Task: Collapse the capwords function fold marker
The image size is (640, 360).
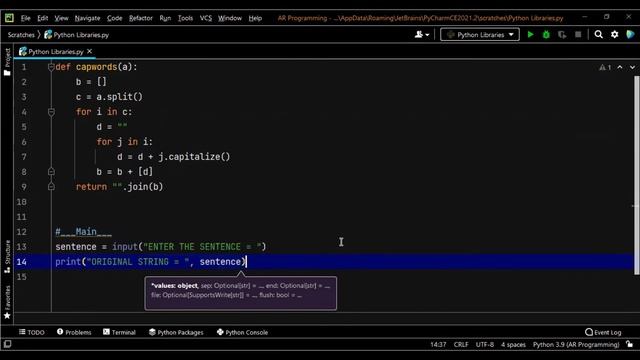Action: 51,67
